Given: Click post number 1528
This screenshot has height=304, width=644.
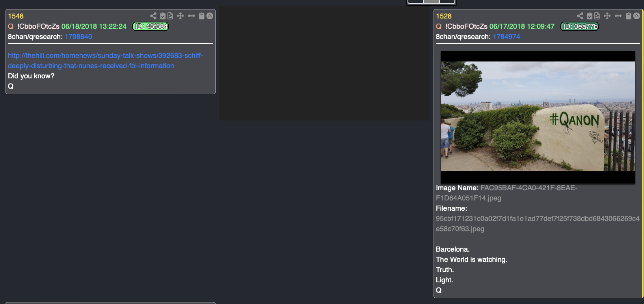Looking at the screenshot, I should (444, 16).
